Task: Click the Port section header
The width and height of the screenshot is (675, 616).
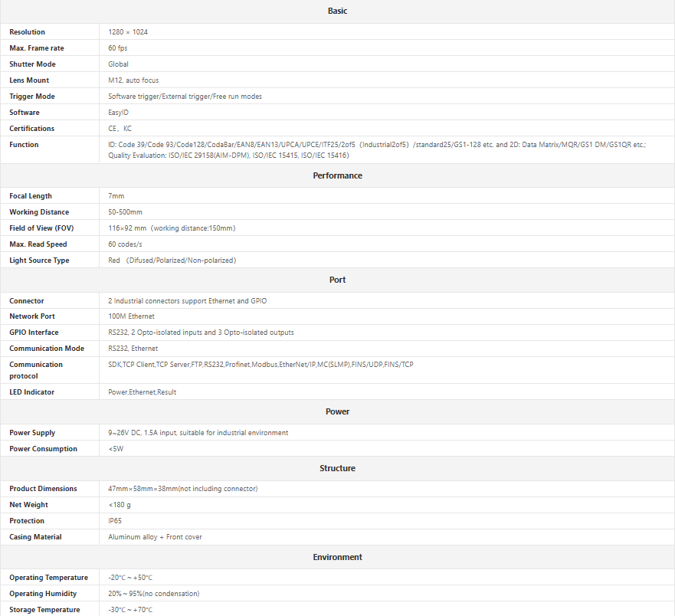Action: pyautogui.click(x=337, y=280)
